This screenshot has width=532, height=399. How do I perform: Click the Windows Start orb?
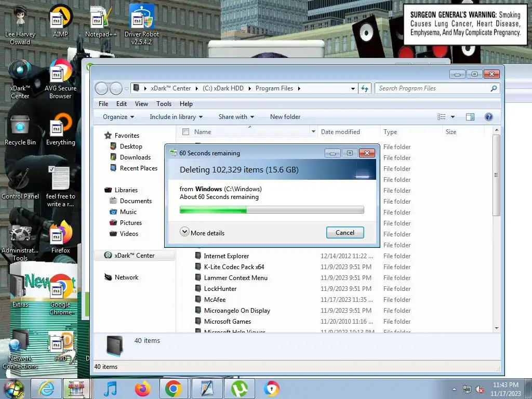(14, 389)
